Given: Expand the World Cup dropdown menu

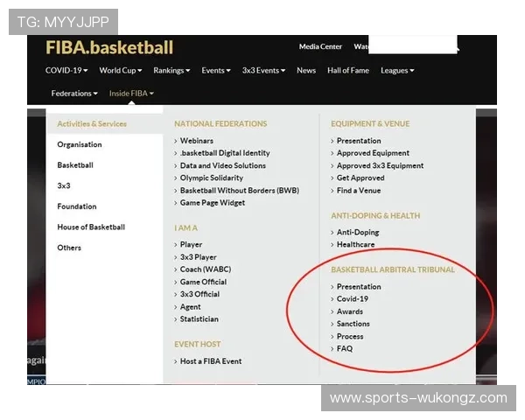Looking at the screenshot, I should [121, 70].
